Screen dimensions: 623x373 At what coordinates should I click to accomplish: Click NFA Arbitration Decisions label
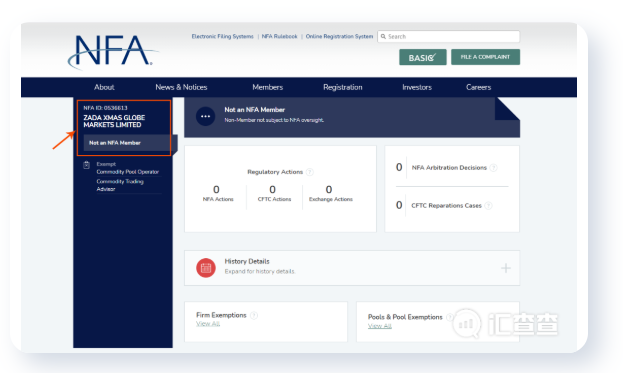(x=449, y=168)
